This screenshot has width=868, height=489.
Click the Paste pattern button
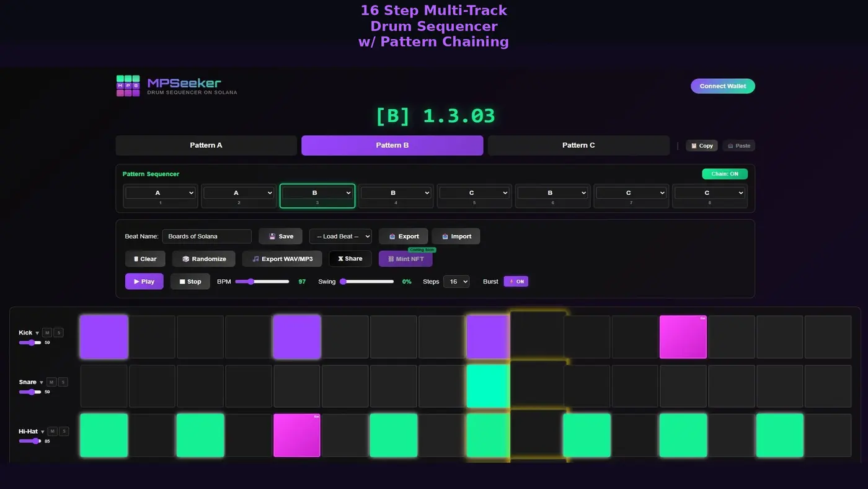tap(739, 146)
